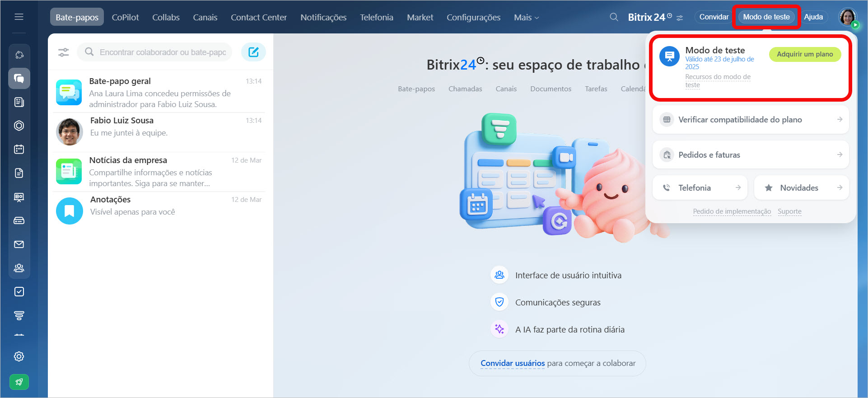Open the drive storage icon in sidebar
The width and height of the screenshot is (868, 398).
[x=19, y=220]
